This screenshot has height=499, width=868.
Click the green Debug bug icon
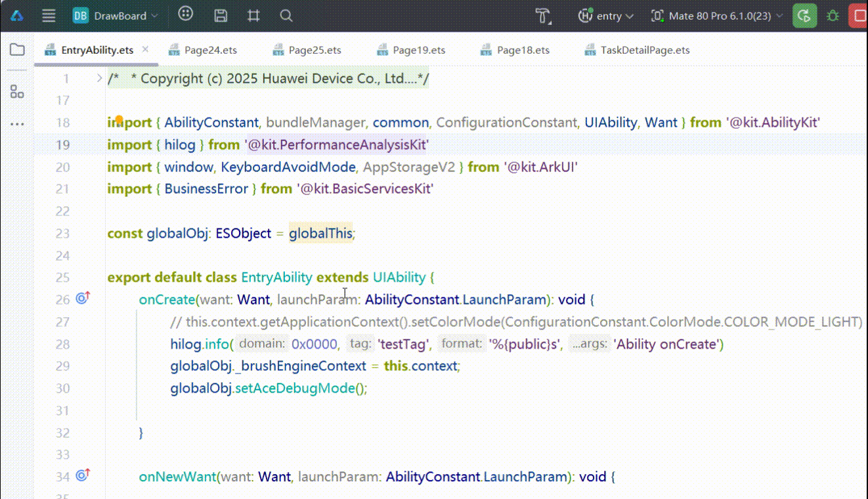833,16
